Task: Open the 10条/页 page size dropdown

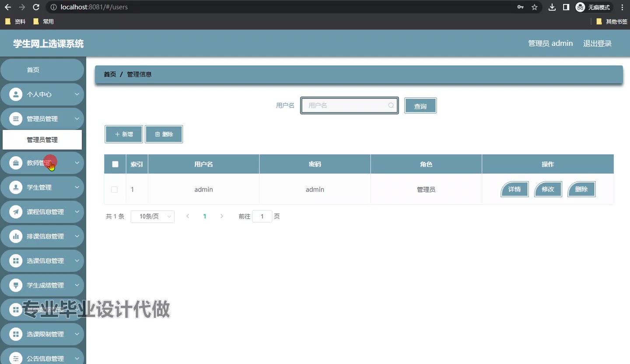Action: point(153,217)
